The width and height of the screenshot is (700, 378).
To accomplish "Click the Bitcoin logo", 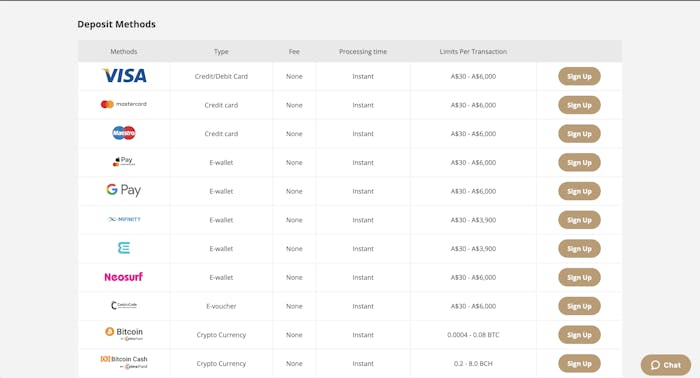I will (124, 334).
